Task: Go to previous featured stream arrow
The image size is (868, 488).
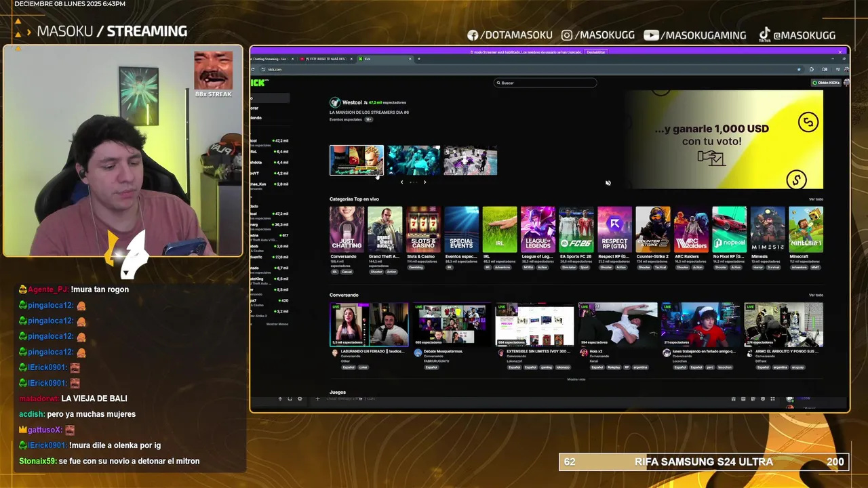Action: click(401, 182)
